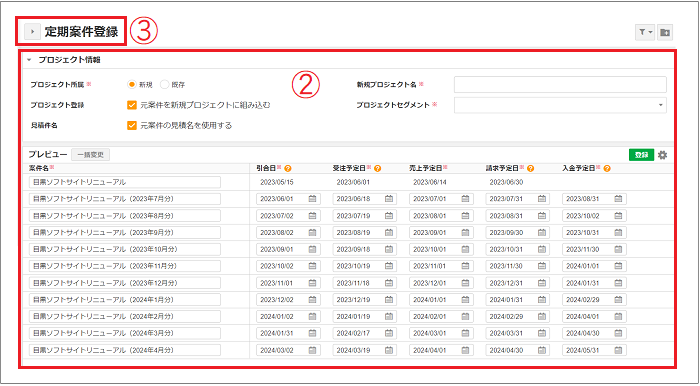
Task: Click the help icon beside 入金予定日 header
Action: (607, 168)
